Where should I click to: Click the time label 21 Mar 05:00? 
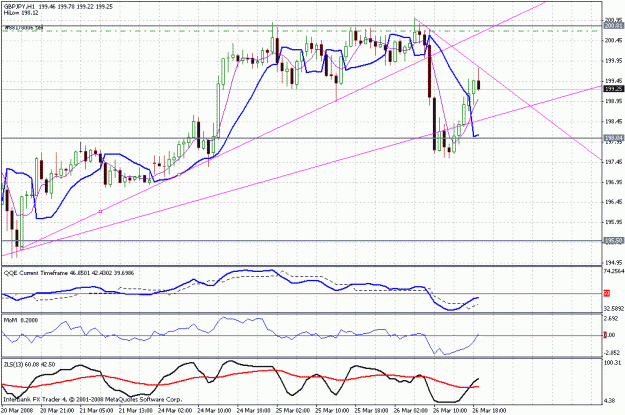[x=96, y=410]
